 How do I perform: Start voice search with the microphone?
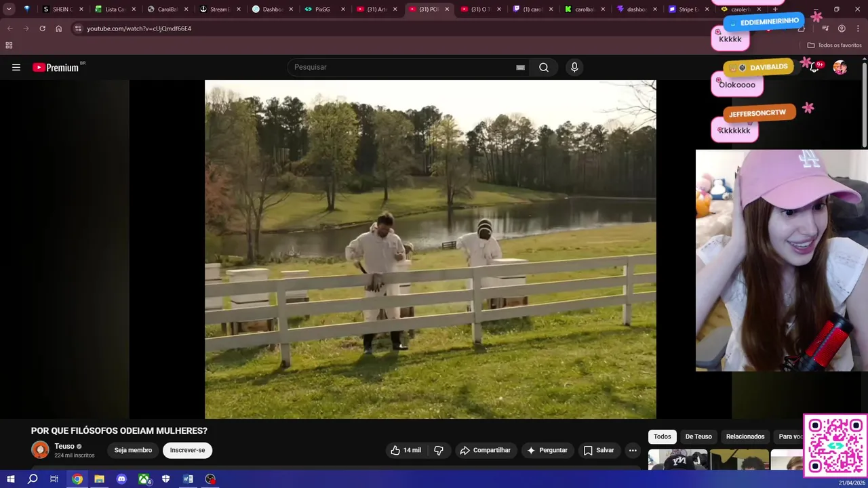(574, 67)
